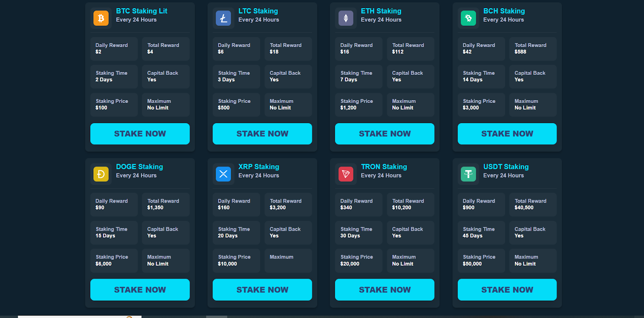Stake now on USDT Staking plan
This screenshot has width=644, height=318.
click(507, 289)
